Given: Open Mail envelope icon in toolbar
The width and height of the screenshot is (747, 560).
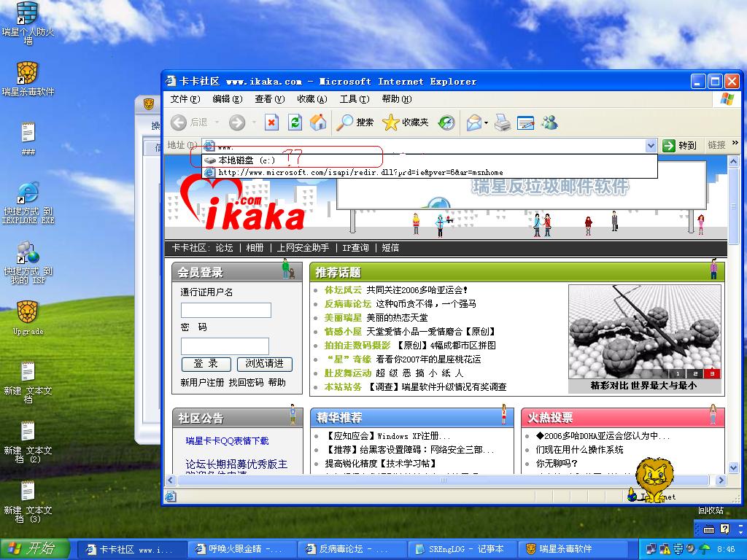Looking at the screenshot, I should click(474, 122).
